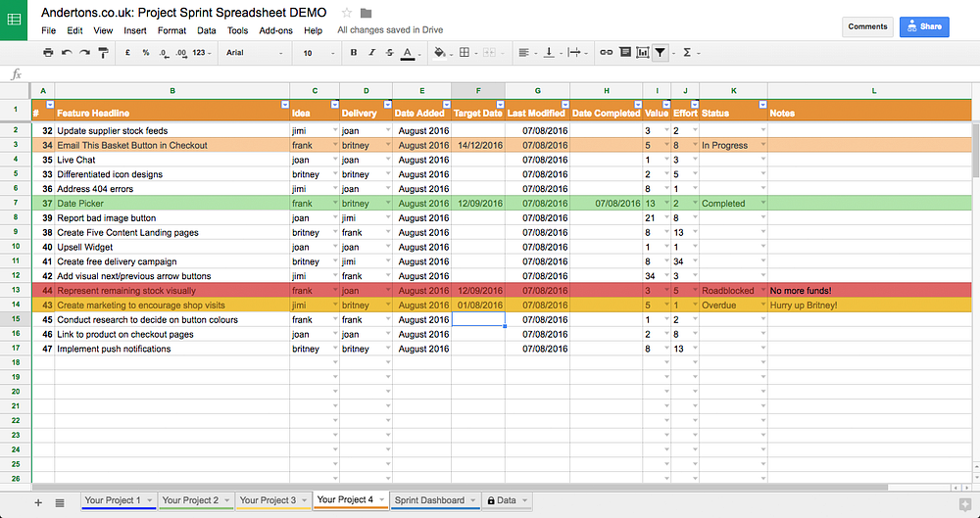This screenshot has height=518, width=980.
Task: Add a new sheet with plus icon
Action: point(38,502)
